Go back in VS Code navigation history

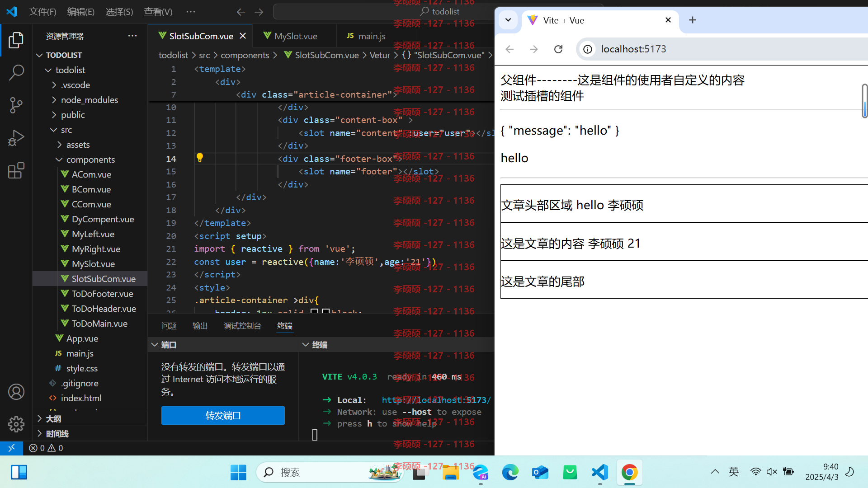241,12
